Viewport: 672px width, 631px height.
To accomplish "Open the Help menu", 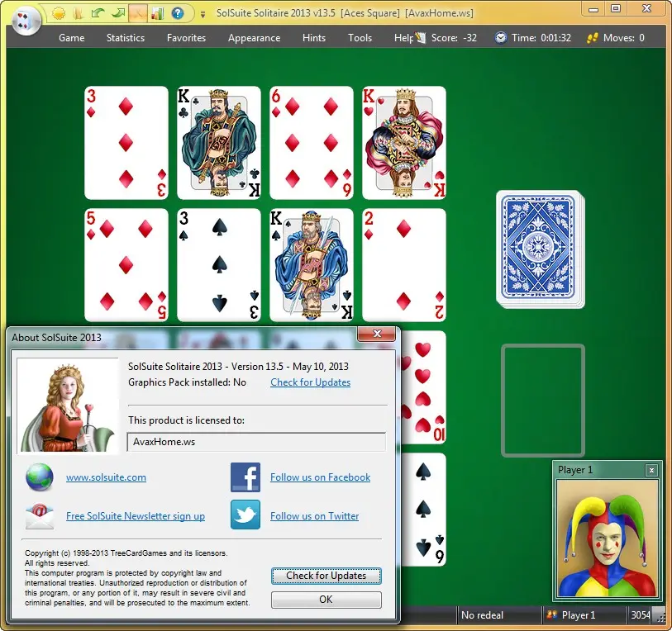I will click(x=403, y=38).
